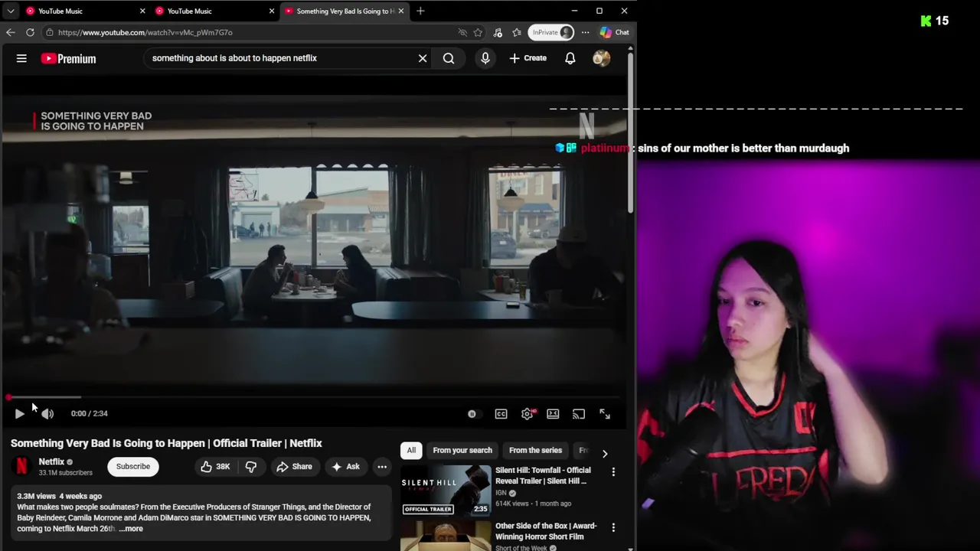Show next filter chips arrow

(605, 453)
